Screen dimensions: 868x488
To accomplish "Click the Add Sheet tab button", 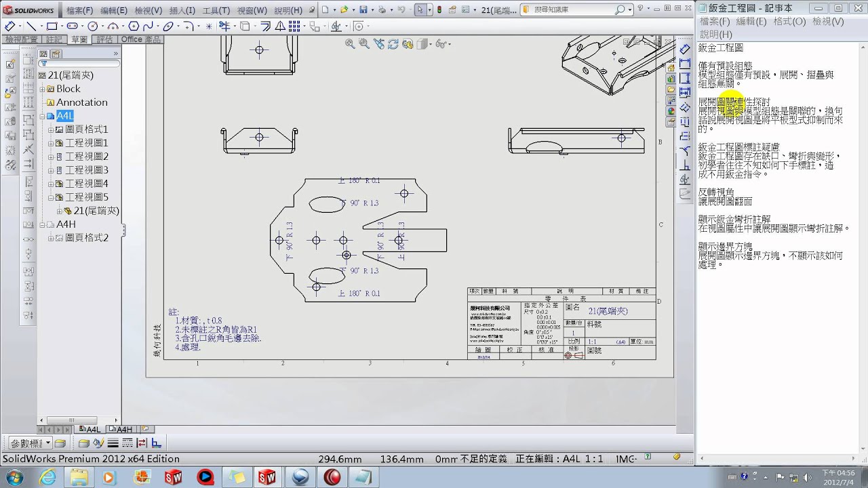I will (145, 429).
